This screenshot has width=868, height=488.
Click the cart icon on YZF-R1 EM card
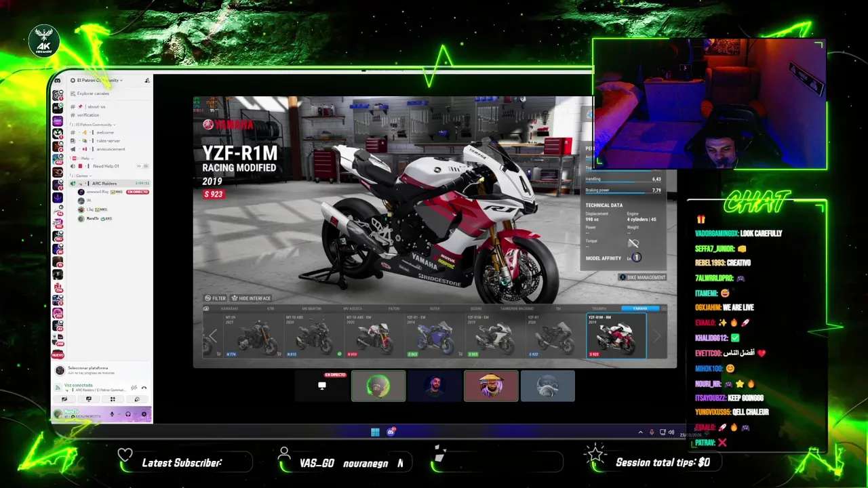coord(460,353)
